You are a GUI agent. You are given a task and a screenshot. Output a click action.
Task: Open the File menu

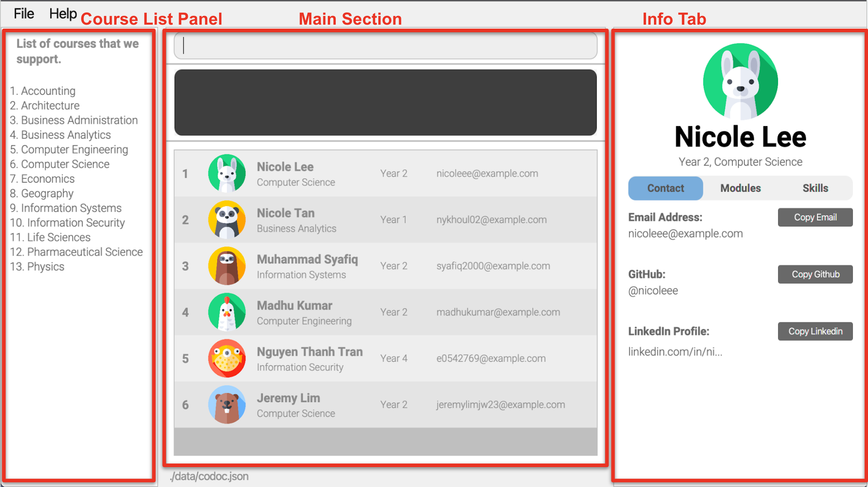(24, 14)
